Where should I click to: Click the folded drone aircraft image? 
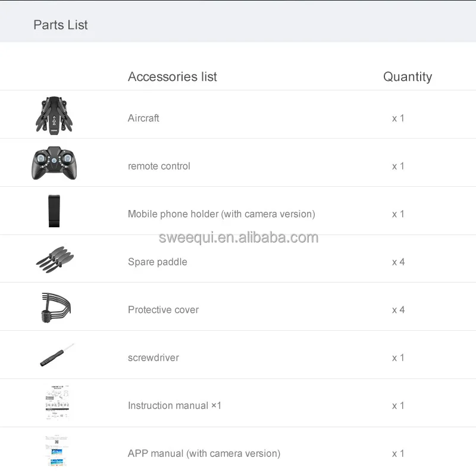[55, 115]
